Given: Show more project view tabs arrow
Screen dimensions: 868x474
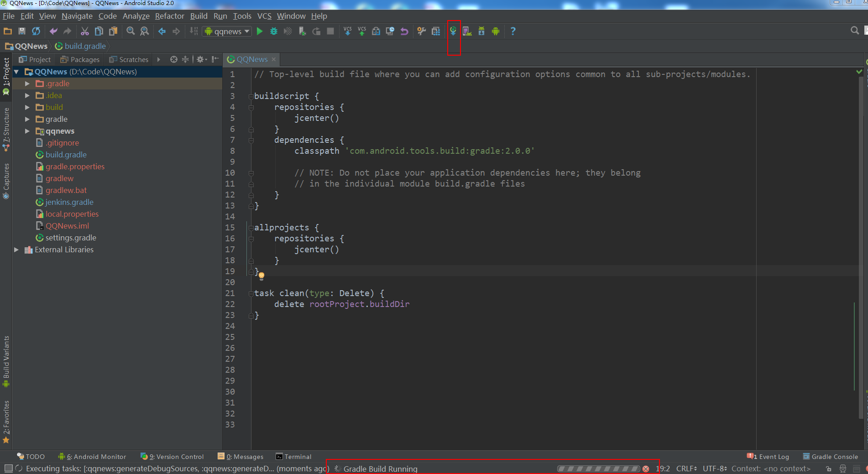Looking at the screenshot, I should pyautogui.click(x=158, y=59).
